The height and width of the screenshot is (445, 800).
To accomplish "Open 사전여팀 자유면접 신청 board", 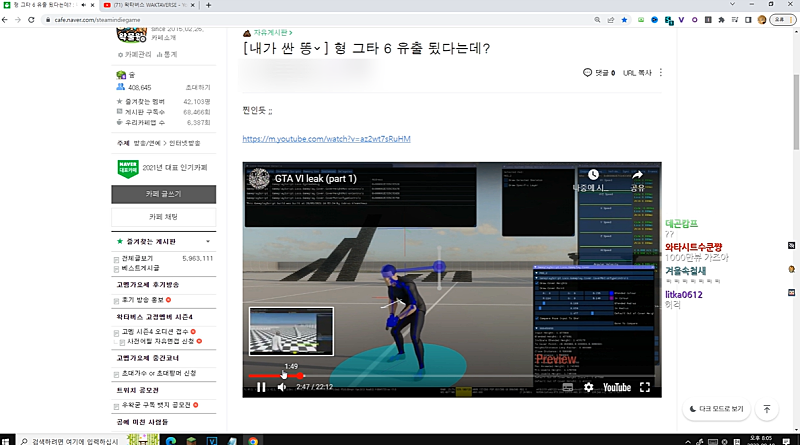I will pos(161,341).
